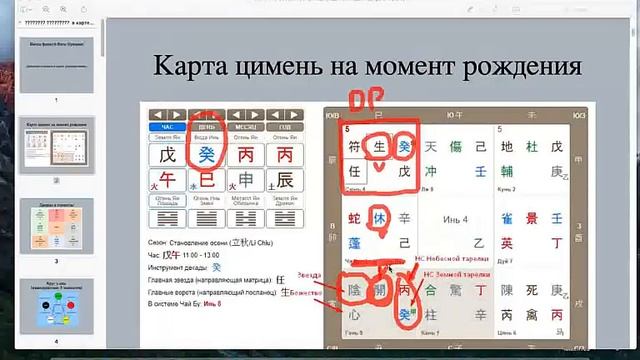This screenshot has width=640, height=360.
Task: Collapse the document title disclosure triangle in sidebar
Action: 20,23
